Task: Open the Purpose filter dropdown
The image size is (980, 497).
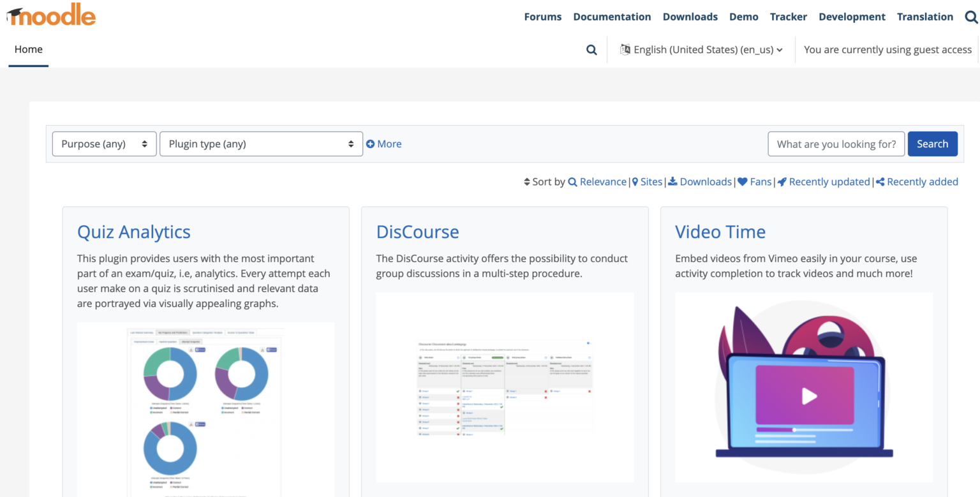Action: point(103,144)
